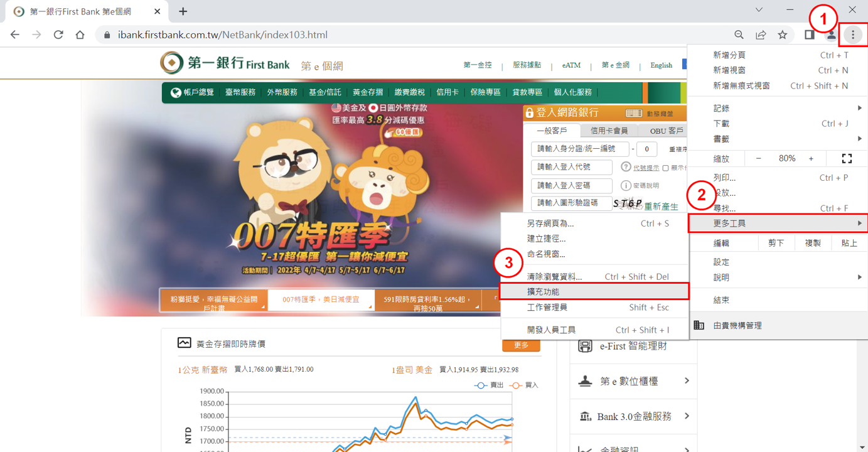The image size is (868, 452).
Task: Go to the home page icon
Action: coord(80,35)
